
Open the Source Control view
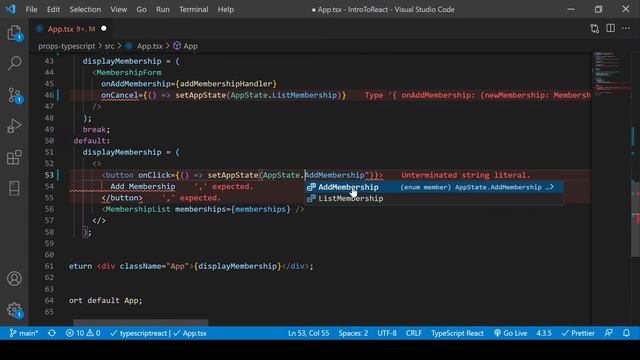click(x=14, y=95)
